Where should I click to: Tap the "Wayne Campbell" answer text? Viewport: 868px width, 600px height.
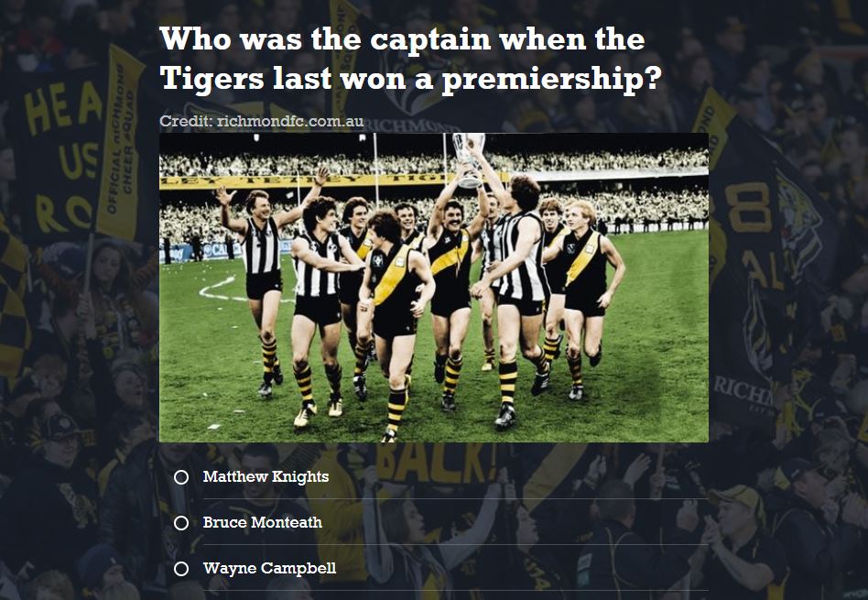(x=269, y=569)
